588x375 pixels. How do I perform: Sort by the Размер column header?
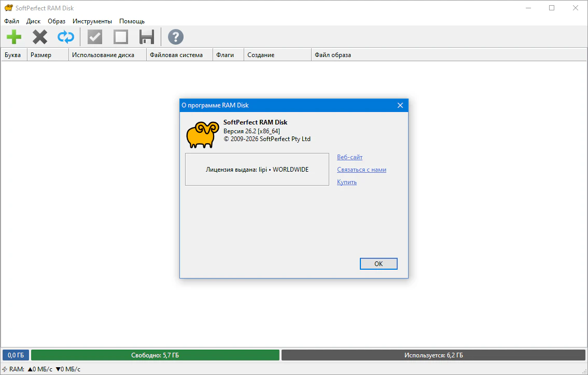point(48,55)
